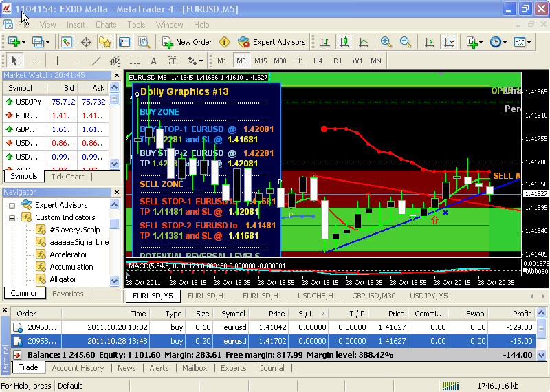The height and width of the screenshot is (392, 550).
Task: Open the Arrows drawing dropdown
Action: tap(195, 61)
